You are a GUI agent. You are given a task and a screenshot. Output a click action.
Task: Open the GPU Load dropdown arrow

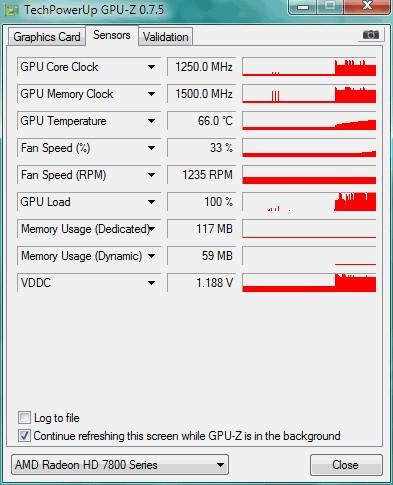tap(151, 202)
